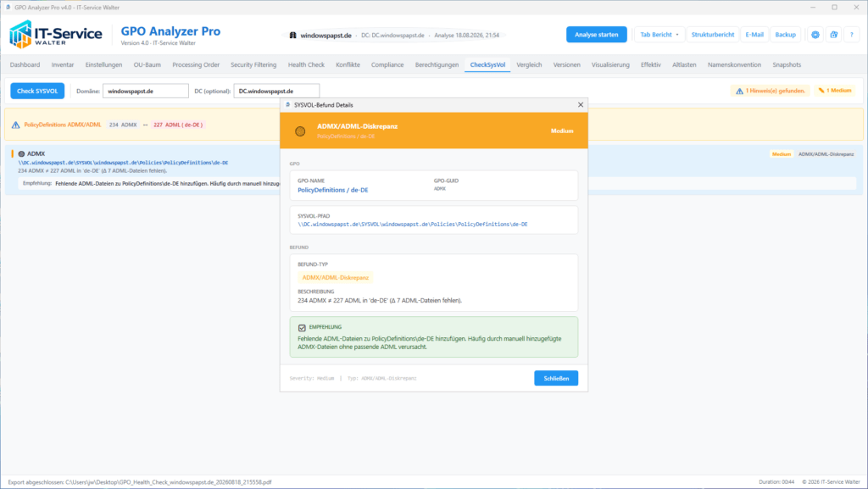Switch to OU-Baum tab
Screen dimensions: 868x489
click(147, 64)
